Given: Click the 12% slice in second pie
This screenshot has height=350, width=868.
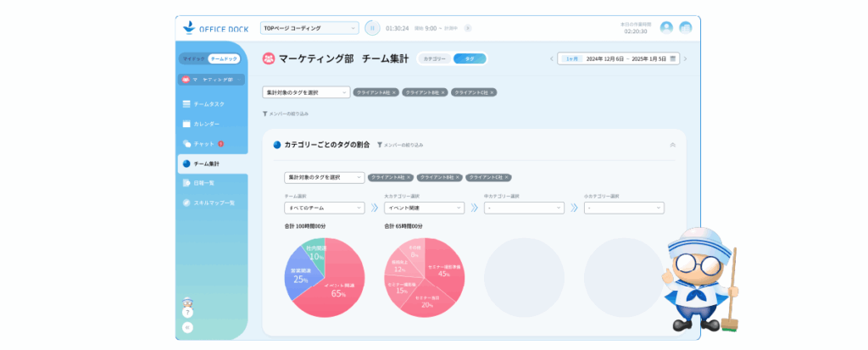Looking at the screenshot, I should click(400, 265).
